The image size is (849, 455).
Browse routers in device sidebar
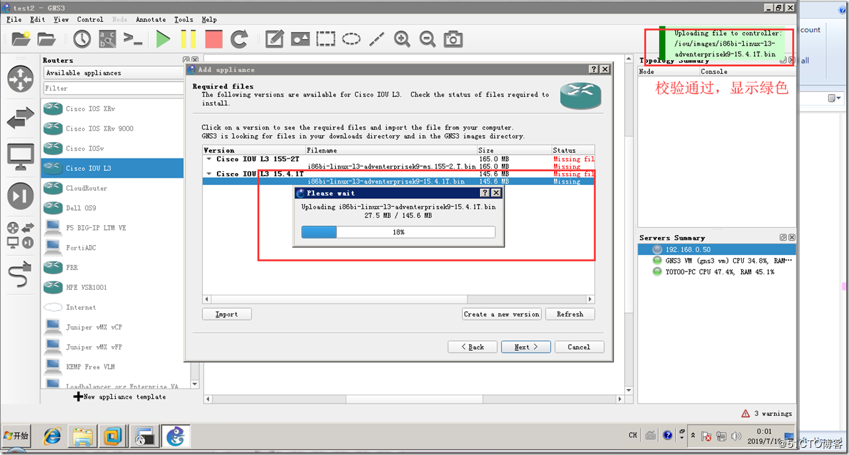[21, 78]
